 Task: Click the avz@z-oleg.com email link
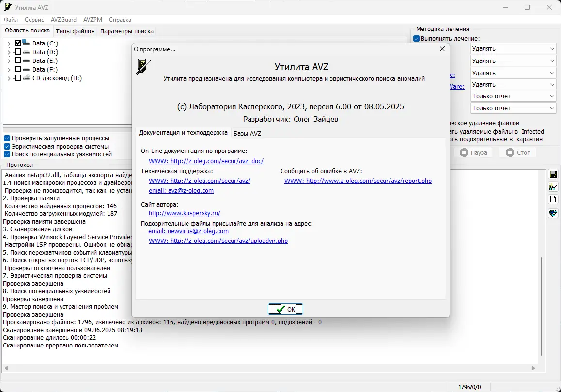(x=181, y=191)
